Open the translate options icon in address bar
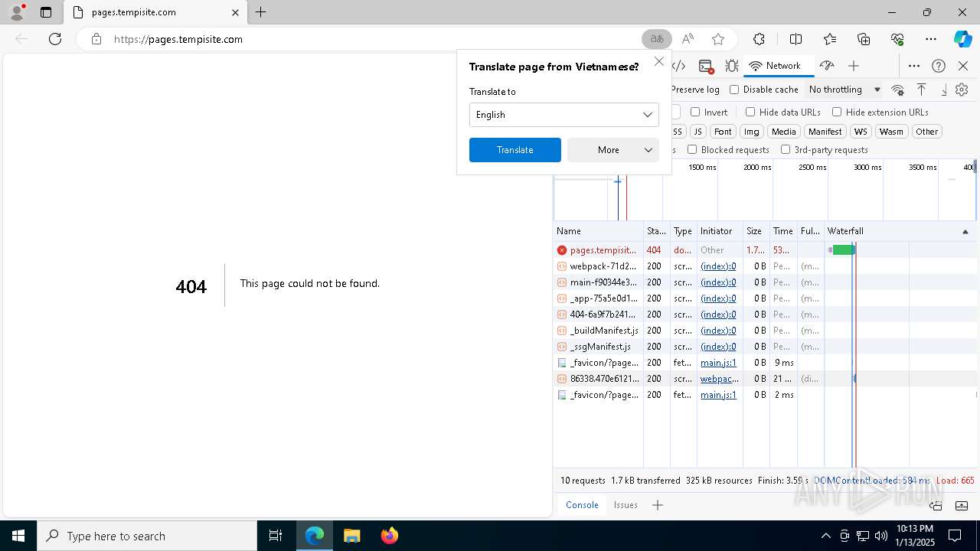This screenshot has height=551, width=980. 656,39
